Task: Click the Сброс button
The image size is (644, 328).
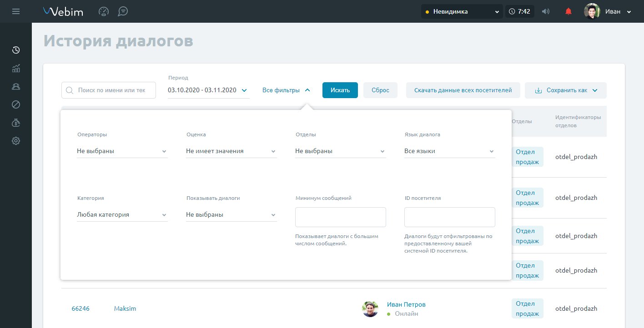Action: coord(380,90)
